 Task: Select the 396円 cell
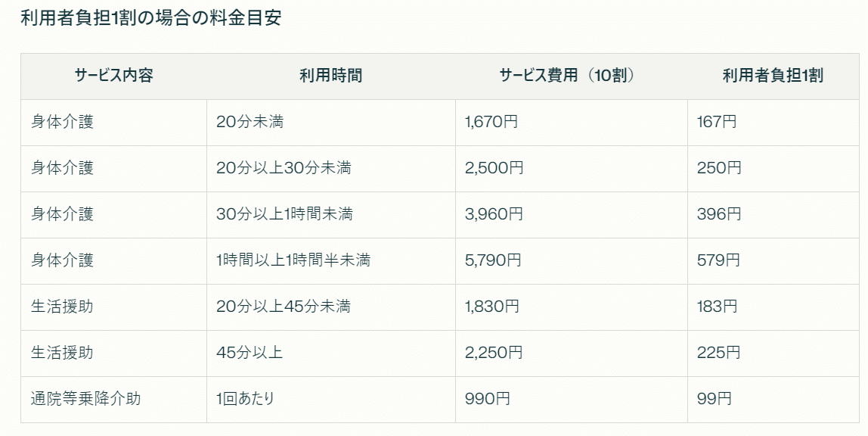tap(773, 215)
